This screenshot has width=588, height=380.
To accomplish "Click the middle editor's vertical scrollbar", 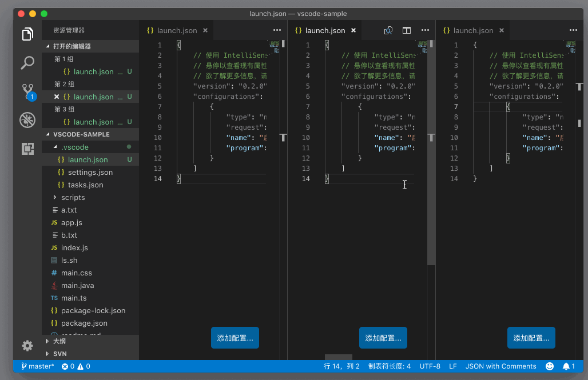I will point(431,153).
